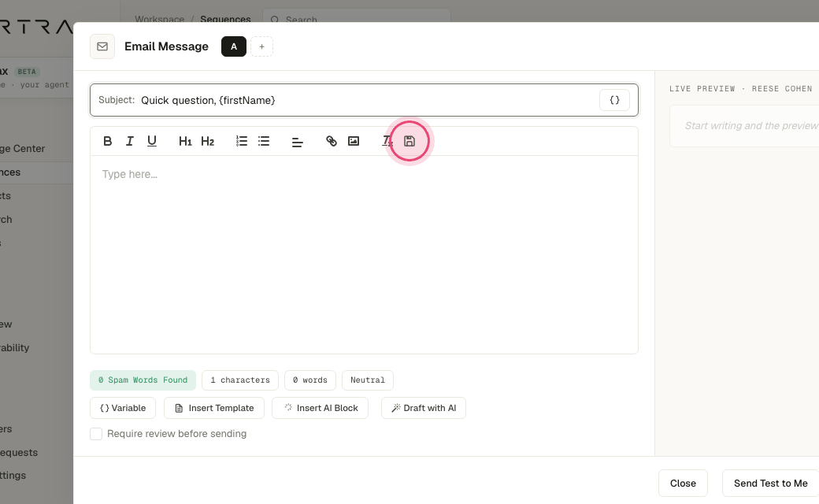Image resolution: width=819 pixels, height=504 pixels.
Task: Click the save icon in the toolbar
Action: point(409,141)
